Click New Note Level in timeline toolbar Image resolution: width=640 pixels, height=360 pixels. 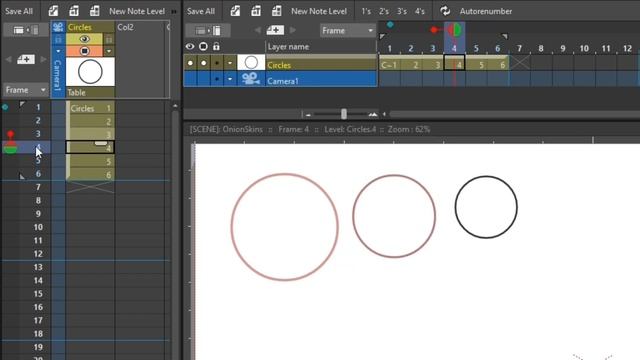319,11
